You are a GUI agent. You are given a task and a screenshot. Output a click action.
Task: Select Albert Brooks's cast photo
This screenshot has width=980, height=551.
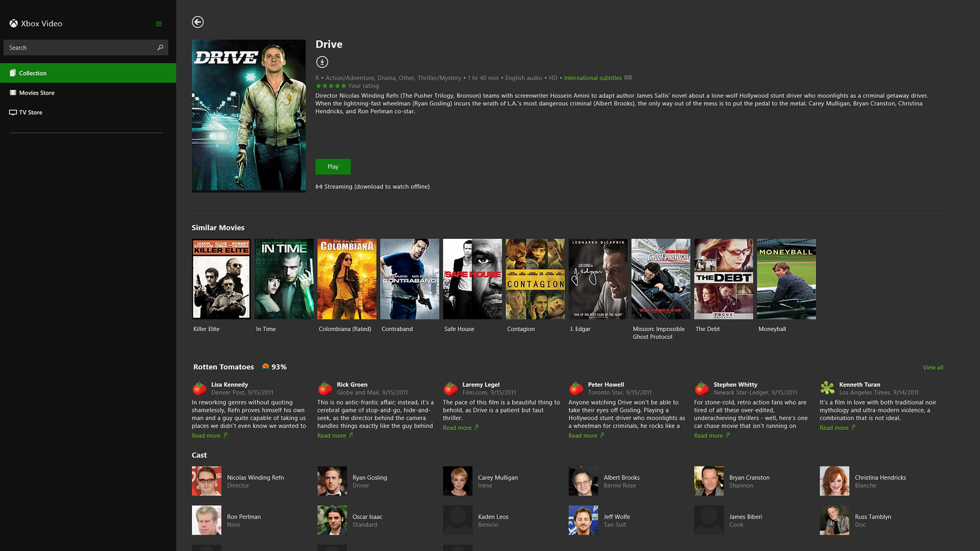[x=583, y=481]
